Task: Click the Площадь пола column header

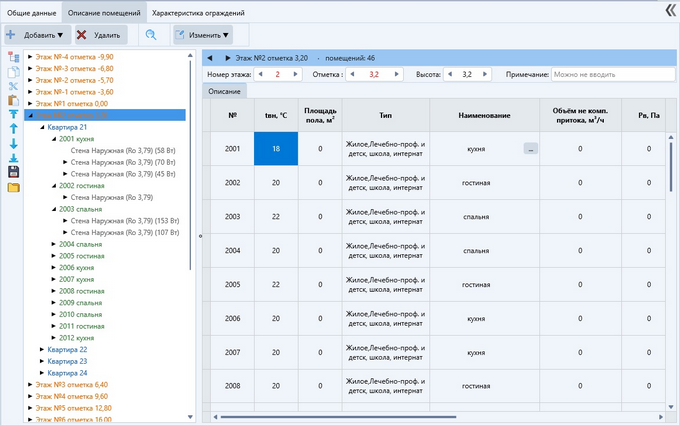Action: [320, 115]
